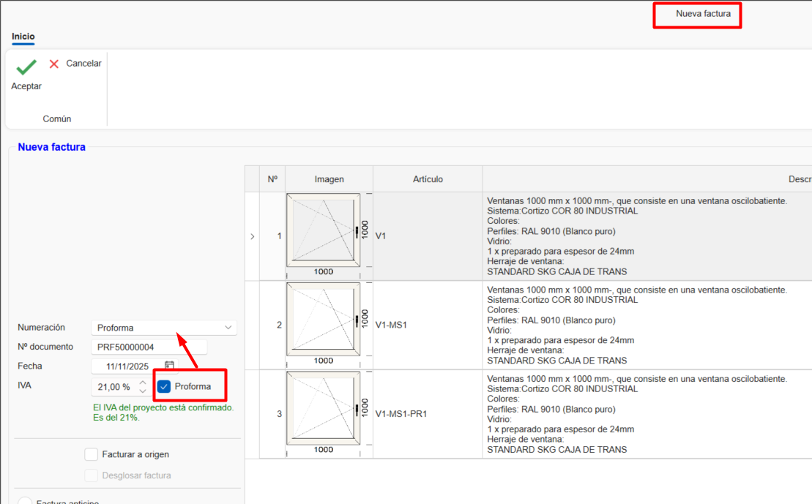This screenshot has height=504, width=812.
Task: Click the red Cancelar X icon
Action: pyautogui.click(x=54, y=64)
